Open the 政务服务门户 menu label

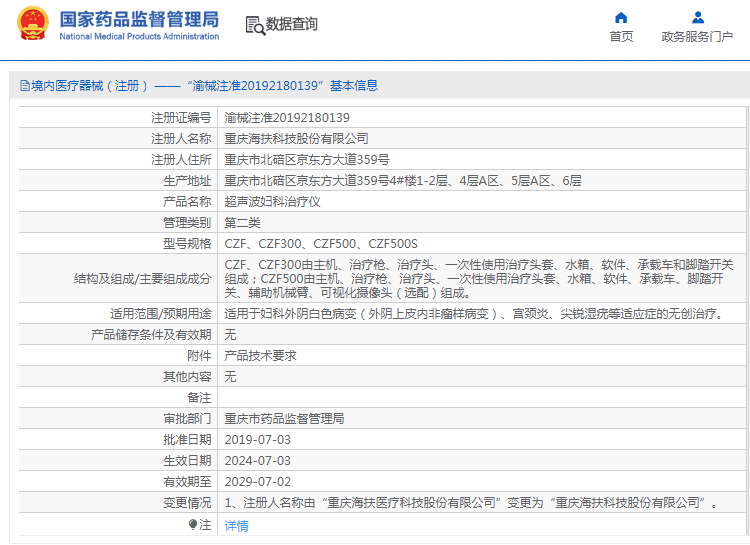tap(697, 37)
